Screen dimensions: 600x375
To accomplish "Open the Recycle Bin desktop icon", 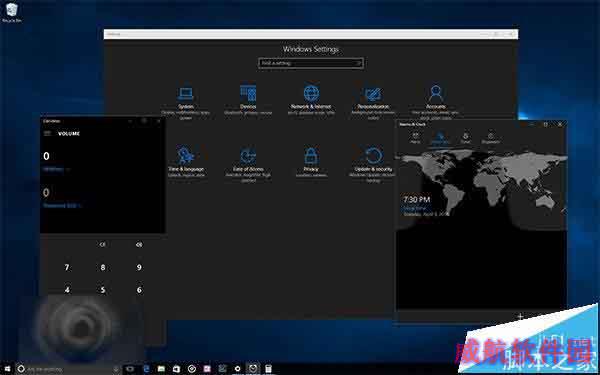I will tap(11, 13).
